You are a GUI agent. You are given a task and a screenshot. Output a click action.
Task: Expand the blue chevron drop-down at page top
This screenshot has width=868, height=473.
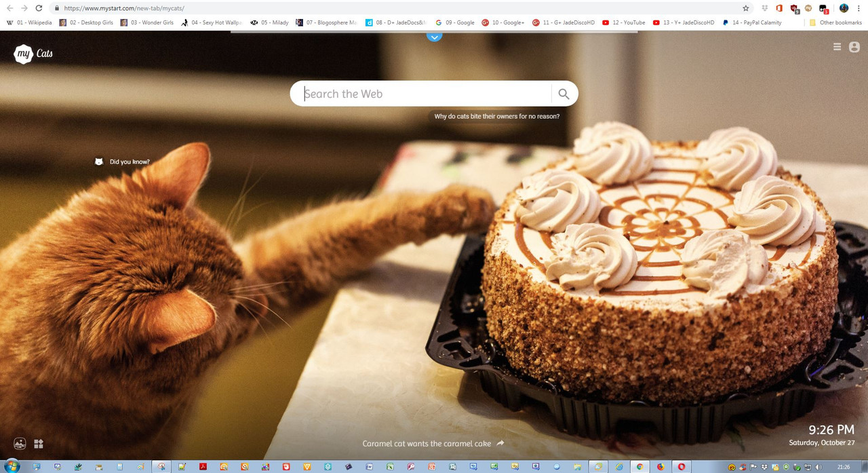click(x=434, y=36)
